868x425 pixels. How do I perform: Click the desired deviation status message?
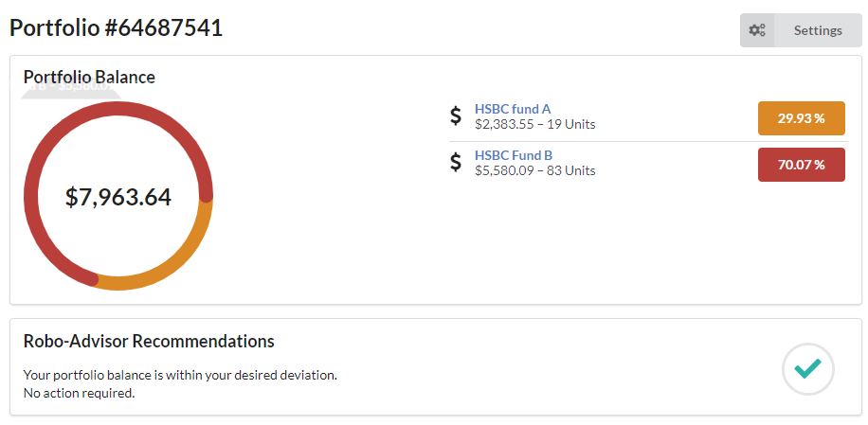tap(180, 375)
